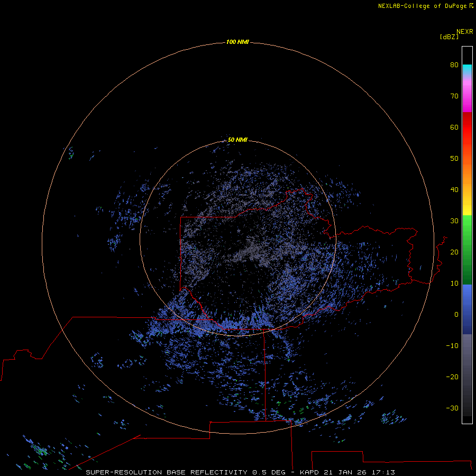Click the 60 dBZ scale value
This screenshot has height=476, width=476.
[x=454, y=127]
